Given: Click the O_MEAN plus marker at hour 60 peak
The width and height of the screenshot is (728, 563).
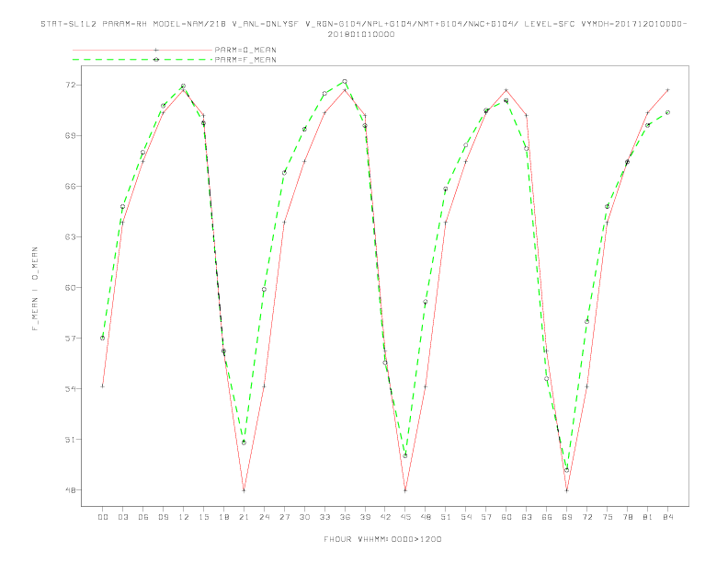Looking at the screenshot, I should click(506, 89).
